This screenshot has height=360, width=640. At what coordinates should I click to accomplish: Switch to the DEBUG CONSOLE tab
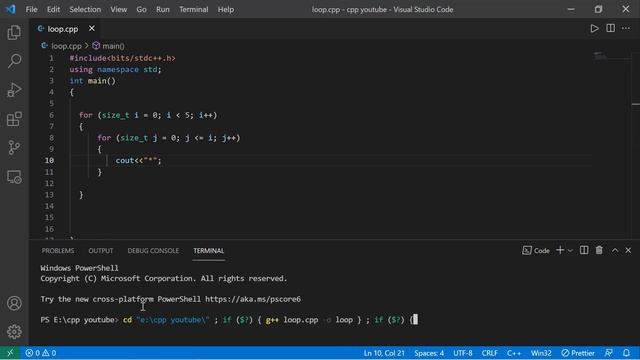(x=153, y=251)
